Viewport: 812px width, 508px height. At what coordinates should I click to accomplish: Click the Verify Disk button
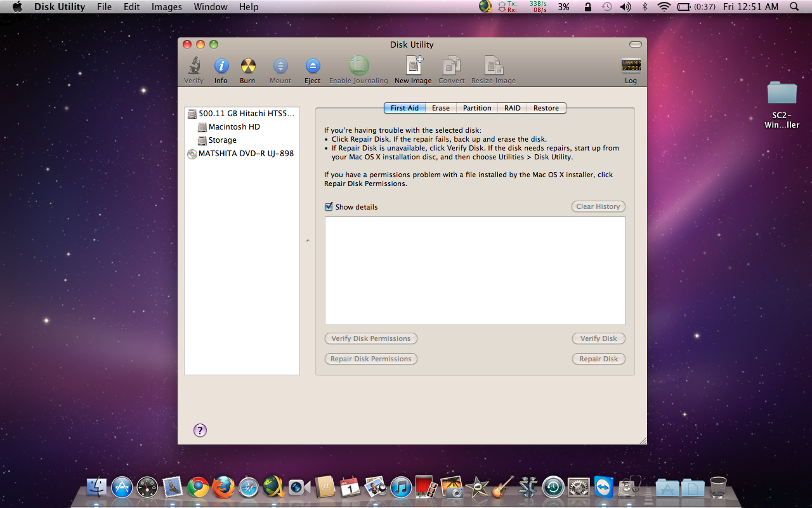599,338
